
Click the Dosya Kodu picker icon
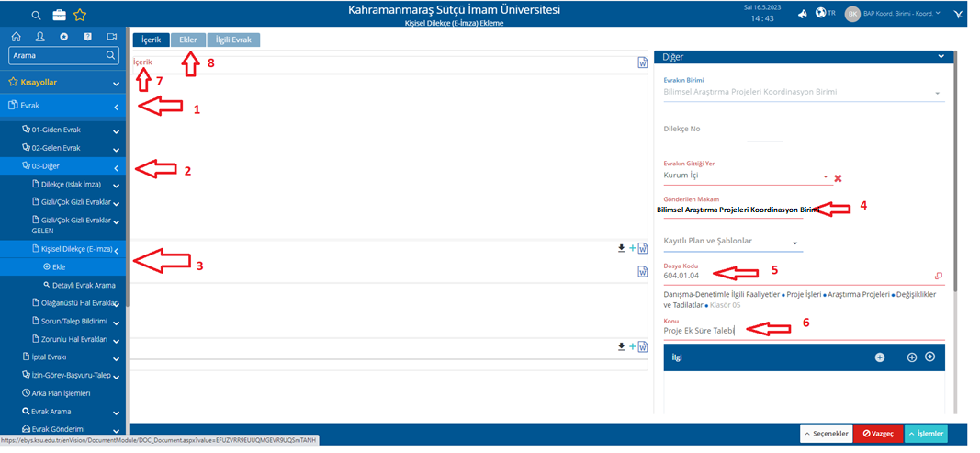(x=938, y=276)
